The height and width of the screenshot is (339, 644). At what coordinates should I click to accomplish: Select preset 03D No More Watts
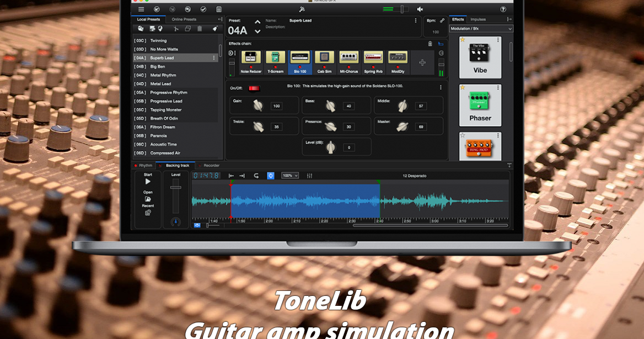point(175,49)
